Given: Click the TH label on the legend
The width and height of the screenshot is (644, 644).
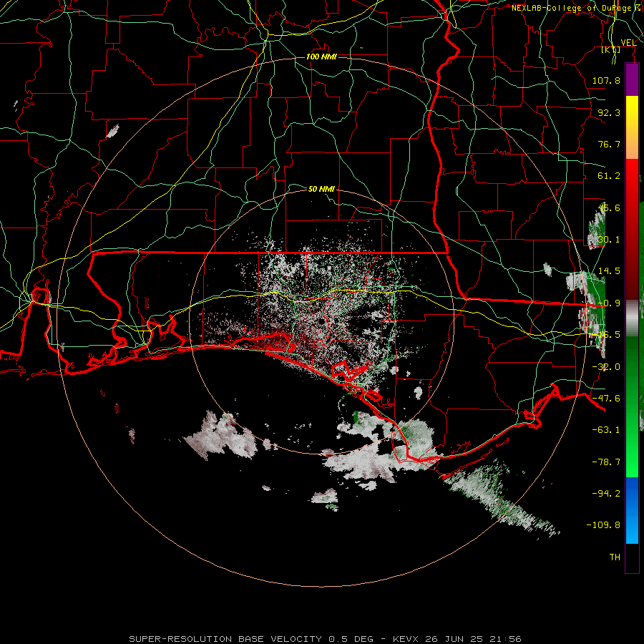Looking at the screenshot, I should [615, 557].
